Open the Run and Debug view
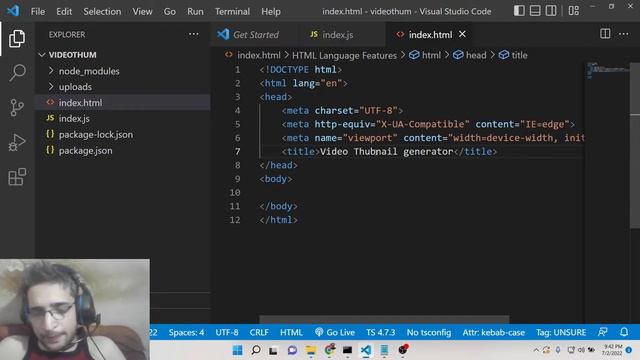The height and width of the screenshot is (360, 640). [17, 142]
